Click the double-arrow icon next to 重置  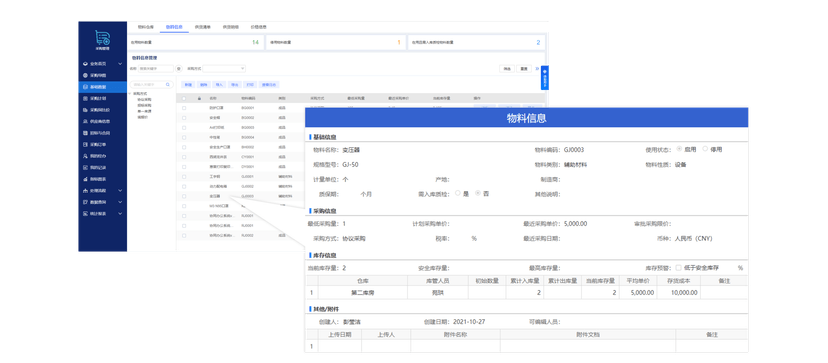537,69
